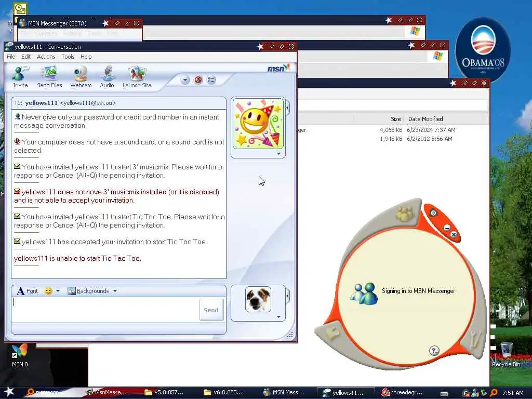Select the 4,068 KB file row
Image resolution: width=532 pixels, height=399 pixels.
(x=394, y=130)
